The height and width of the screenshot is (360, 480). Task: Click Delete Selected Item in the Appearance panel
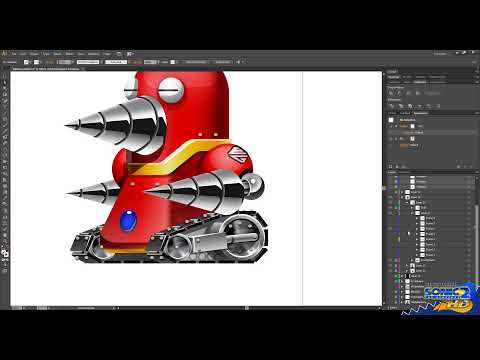click(x=470, y=166)
